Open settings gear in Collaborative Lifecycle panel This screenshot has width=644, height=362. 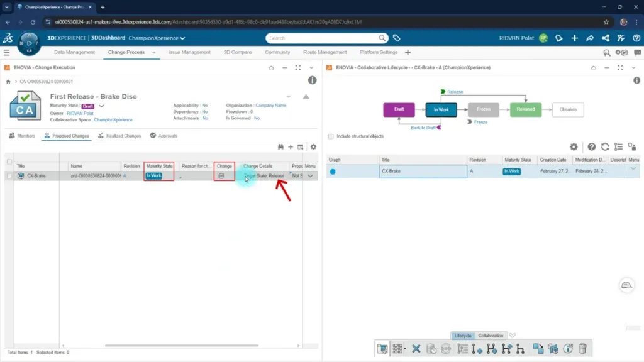[x=574, y=146]
